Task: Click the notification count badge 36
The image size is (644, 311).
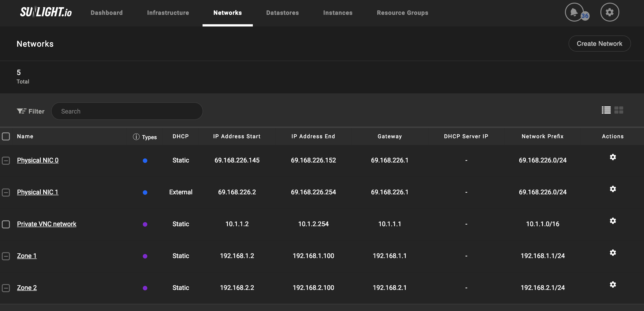Action: tap(585, 16)
